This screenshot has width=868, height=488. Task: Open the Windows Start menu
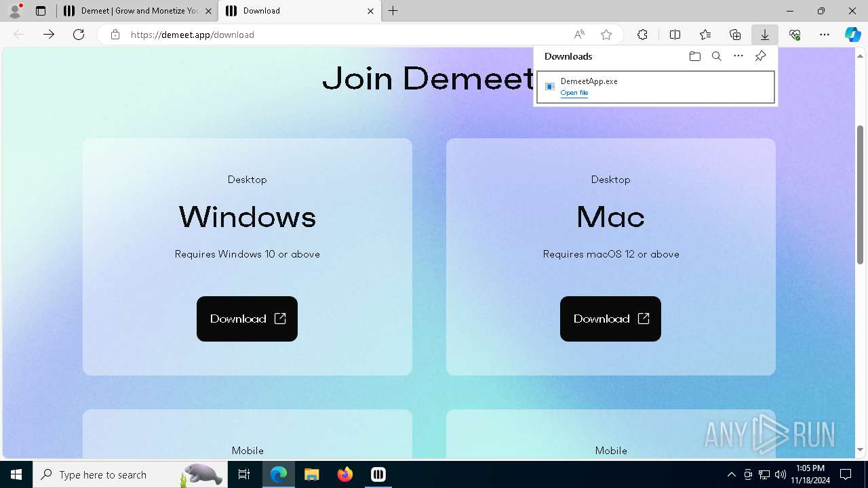pyautogui.click(x=16, y=474)
